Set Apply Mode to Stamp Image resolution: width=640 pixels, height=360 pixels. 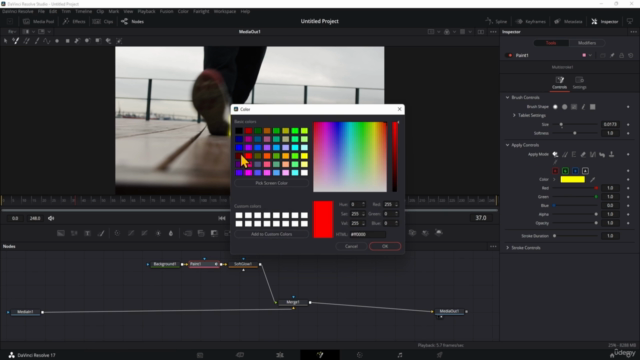(611, 154)
